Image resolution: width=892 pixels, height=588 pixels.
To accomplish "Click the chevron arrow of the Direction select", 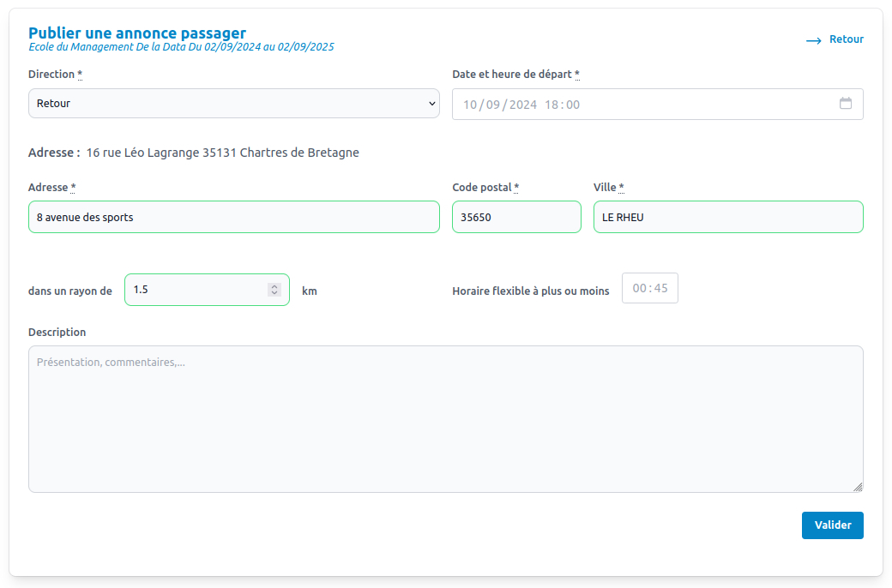I will pos(431,104).
